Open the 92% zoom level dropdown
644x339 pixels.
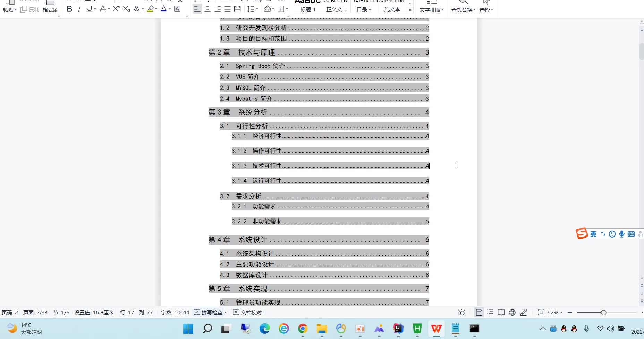pos(555,313)
